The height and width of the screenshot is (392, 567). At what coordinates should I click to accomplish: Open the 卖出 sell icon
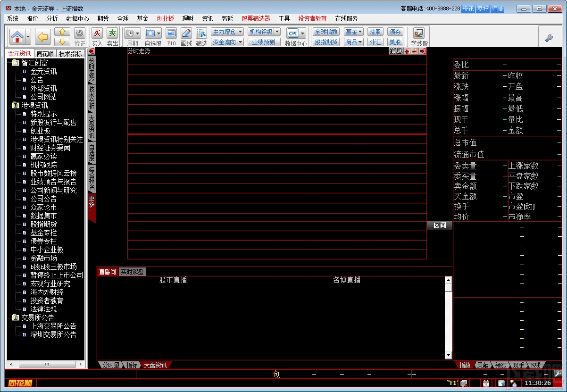pyautogui.click(x=112, y=33)
